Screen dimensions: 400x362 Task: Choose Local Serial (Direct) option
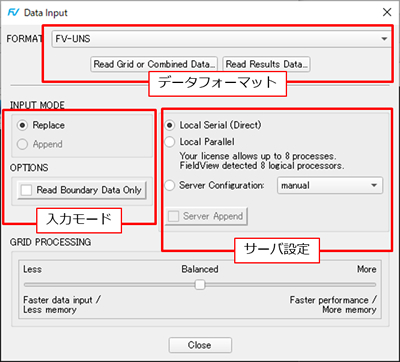[170, 125]
